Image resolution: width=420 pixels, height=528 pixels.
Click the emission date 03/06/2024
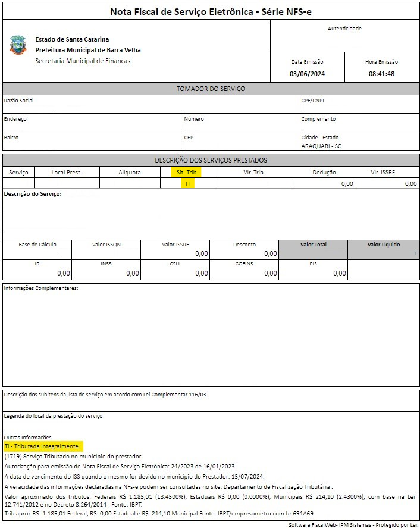click(x=308, y=74)
